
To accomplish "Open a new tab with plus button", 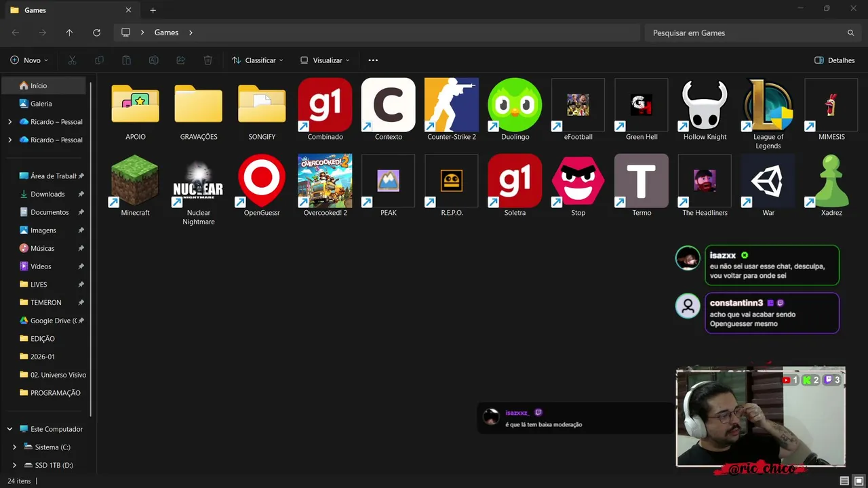I will click(x=153, y=10).
